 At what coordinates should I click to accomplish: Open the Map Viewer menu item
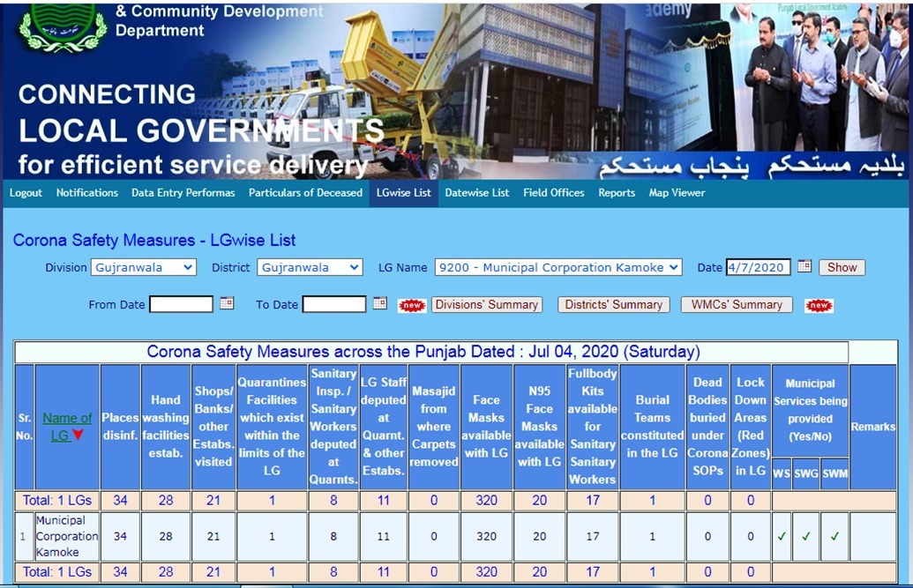click(677, 193)
